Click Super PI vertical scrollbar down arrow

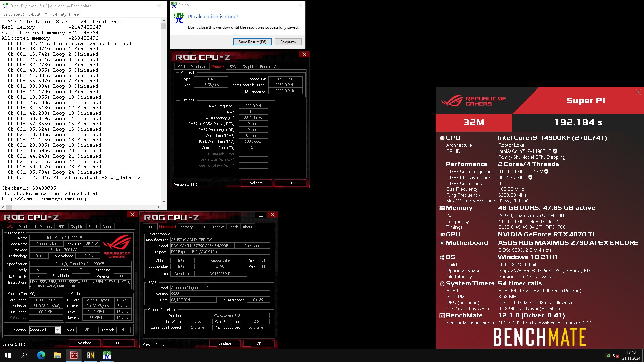click(164, 202)
